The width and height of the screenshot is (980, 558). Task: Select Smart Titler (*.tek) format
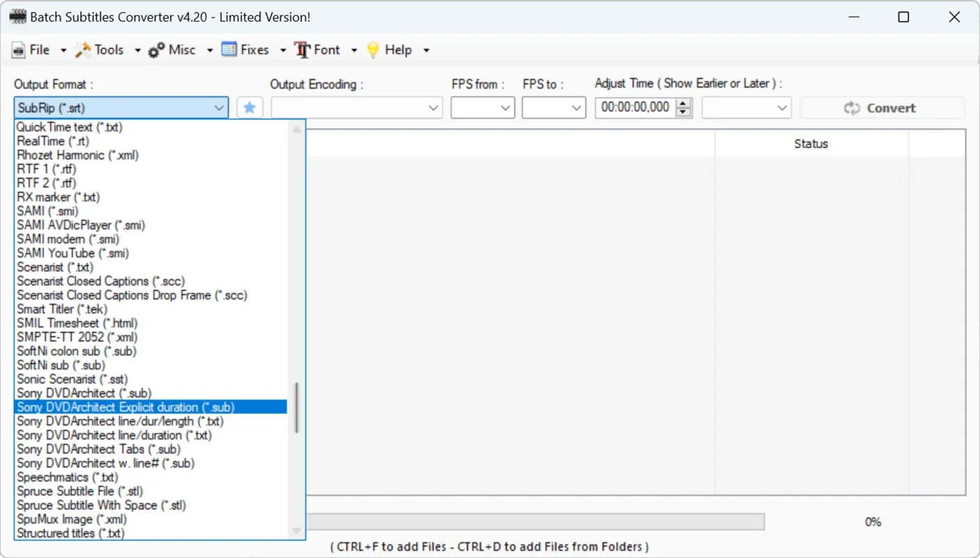click(x=151, y=309)
